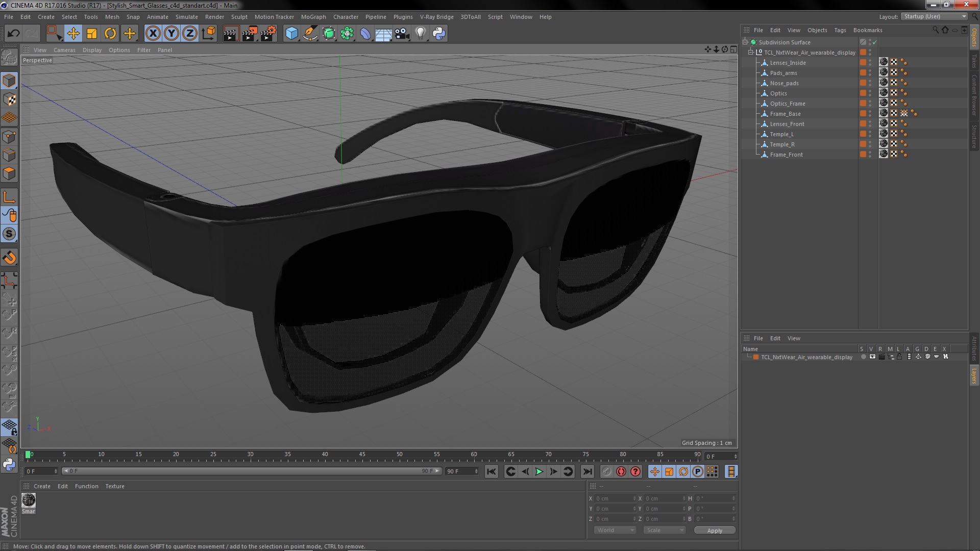Open the Scale mode dropdown
This screenshot has width=980, height=551.
(x=664, y=530)
